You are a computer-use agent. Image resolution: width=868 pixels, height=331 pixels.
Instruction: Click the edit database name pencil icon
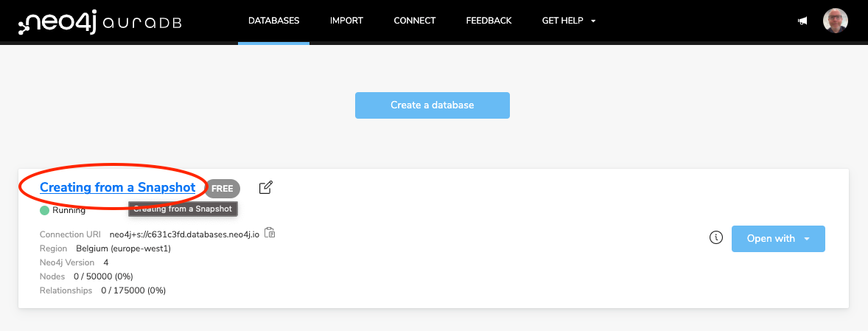coord(266,188)
